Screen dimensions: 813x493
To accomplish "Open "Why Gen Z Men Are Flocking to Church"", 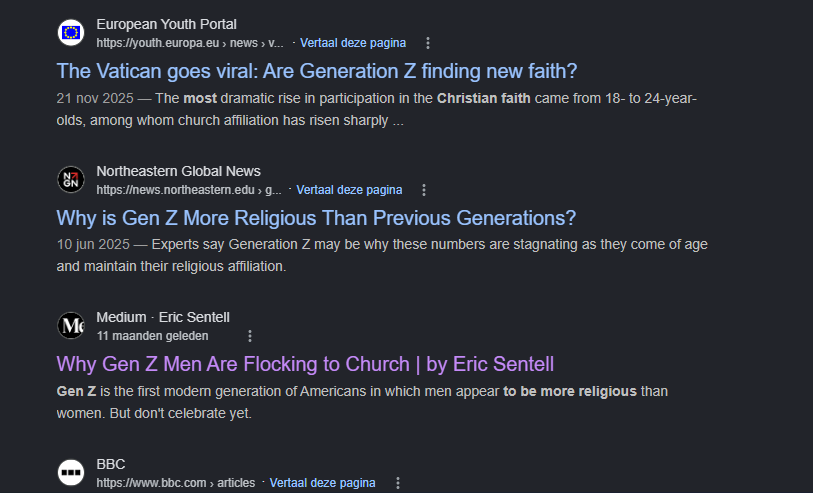I will tap(305, 364).
